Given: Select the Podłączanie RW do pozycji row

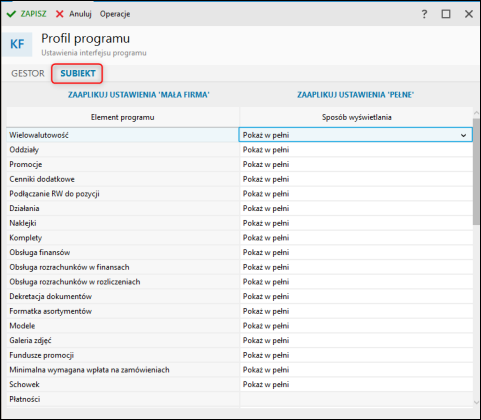Looking at the screenshot, I should [x=123, y=194].
